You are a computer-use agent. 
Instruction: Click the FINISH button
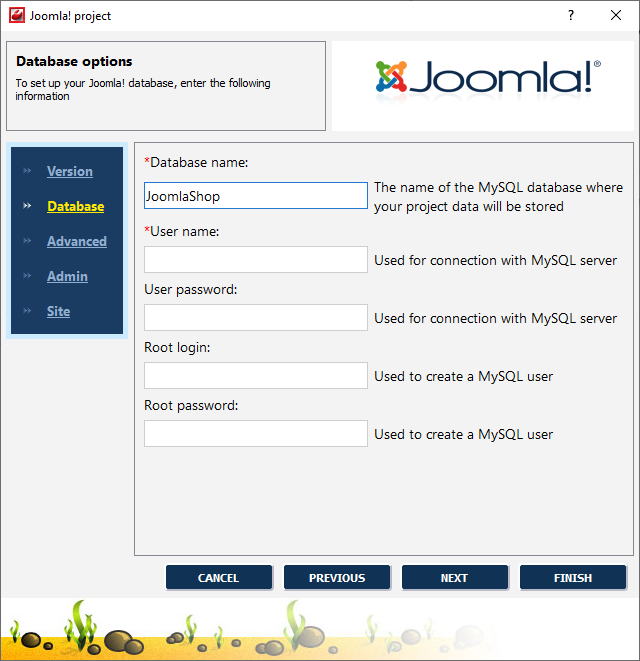573,578
